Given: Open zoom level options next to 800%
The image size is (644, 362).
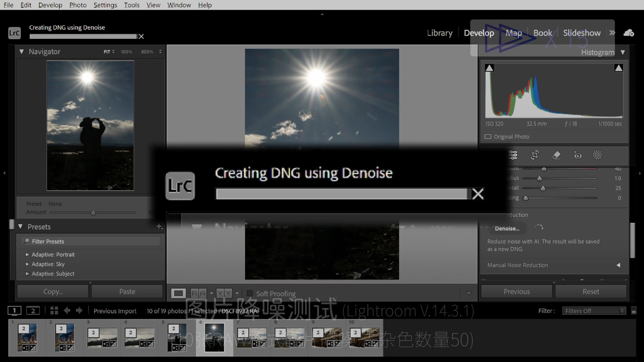Looking at the screenshot, I should click(160, 51).
